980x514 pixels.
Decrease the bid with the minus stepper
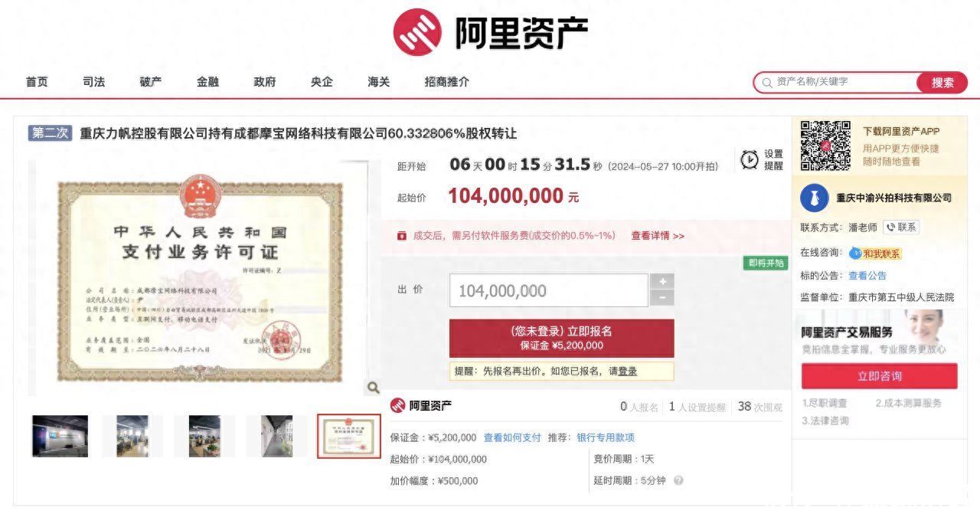[661, 299]
